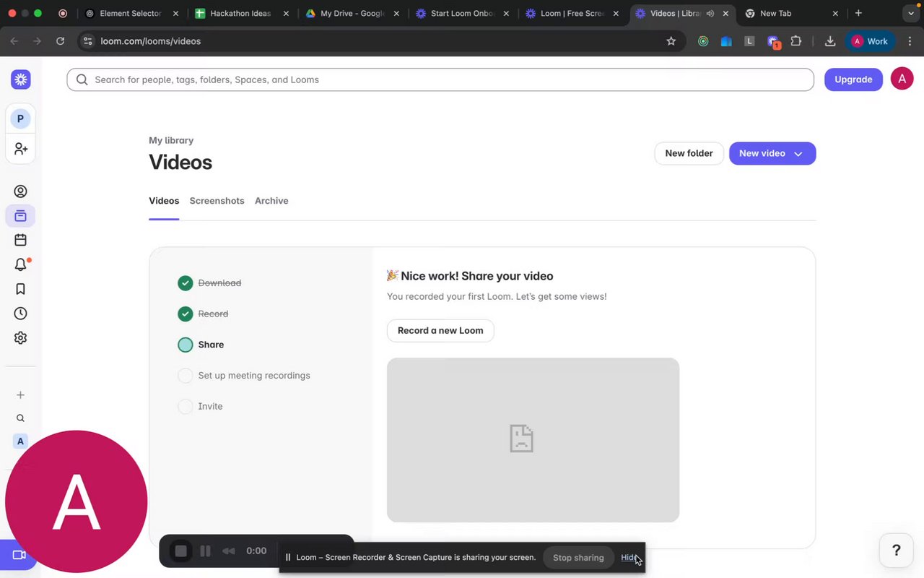Select the Share checklist step
The image size is (924, 578).
click(201, 345)
